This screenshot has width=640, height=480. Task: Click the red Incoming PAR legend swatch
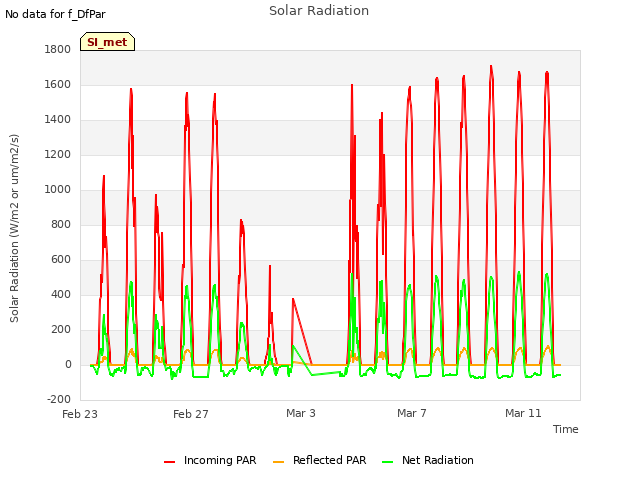pyautogui.click(x=169, y=462)
